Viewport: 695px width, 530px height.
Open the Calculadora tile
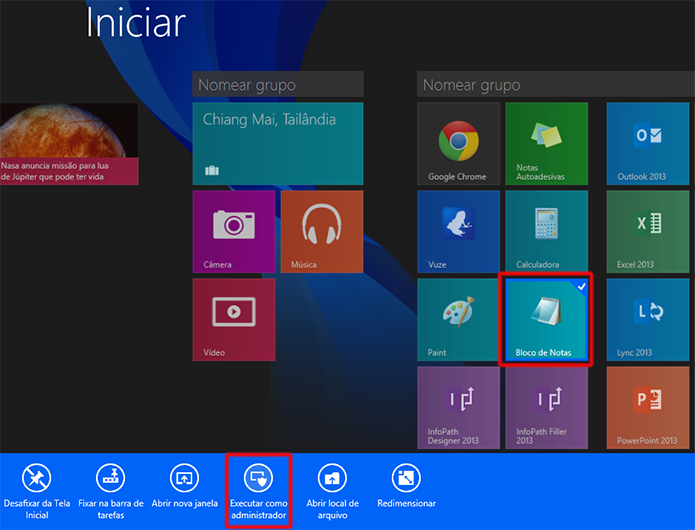(547, 231)
